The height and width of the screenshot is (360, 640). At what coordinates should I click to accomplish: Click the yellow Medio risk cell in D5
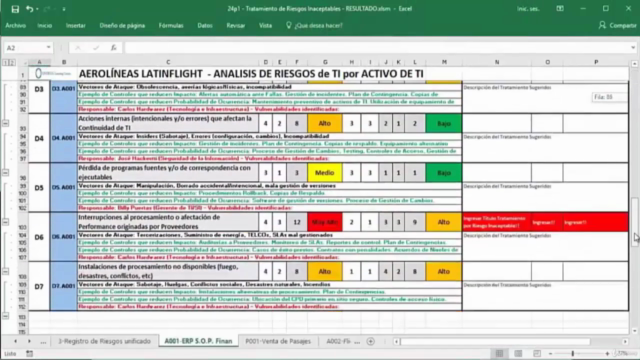point(324,173)
